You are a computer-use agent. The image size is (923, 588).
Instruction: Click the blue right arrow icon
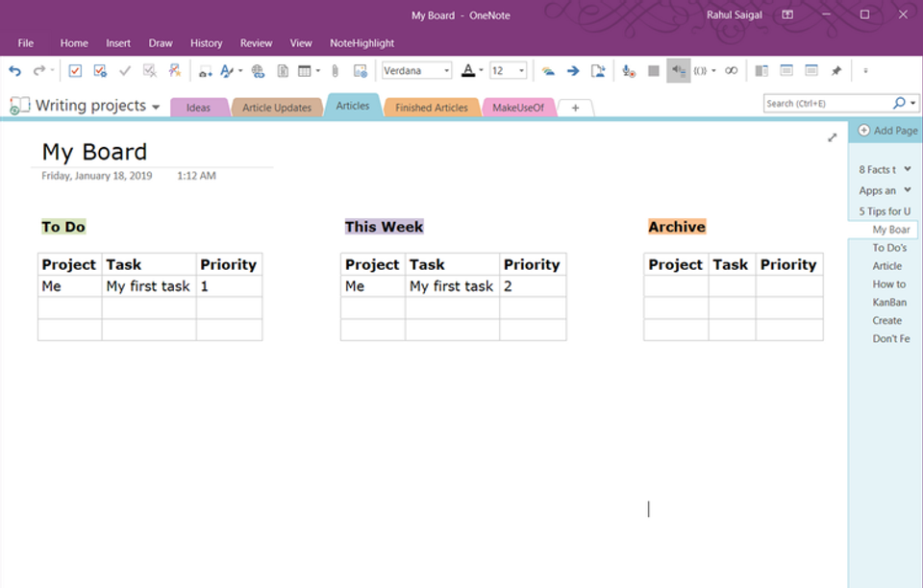point(573,71)
